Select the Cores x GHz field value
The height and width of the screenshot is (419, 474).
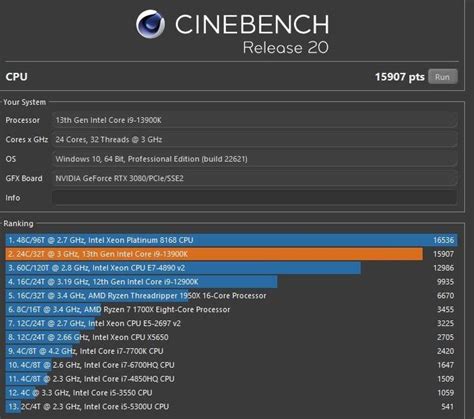pos(254,139)
